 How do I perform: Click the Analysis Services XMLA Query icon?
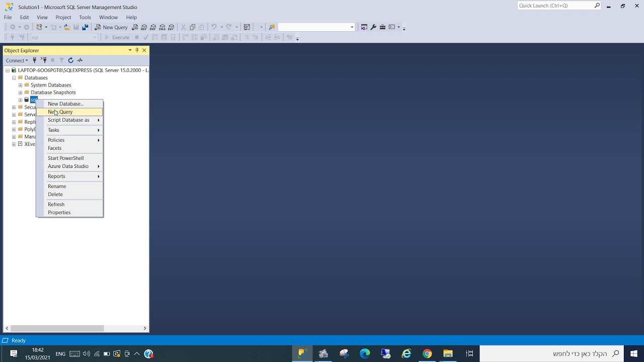click(162, 27)
